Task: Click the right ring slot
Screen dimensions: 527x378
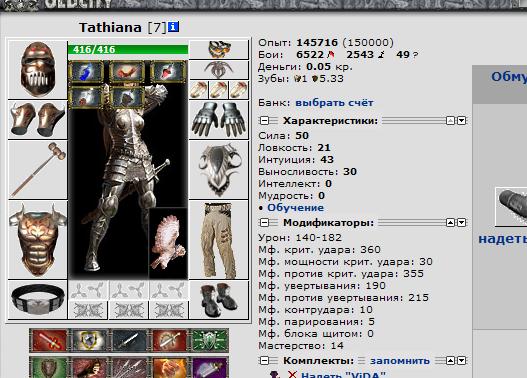Action: 238,90
